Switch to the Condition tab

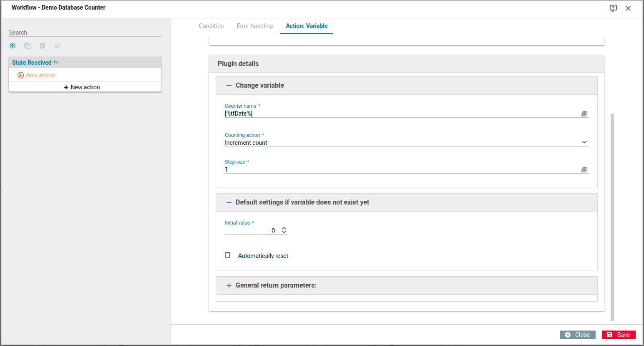[x=211, y=26]
